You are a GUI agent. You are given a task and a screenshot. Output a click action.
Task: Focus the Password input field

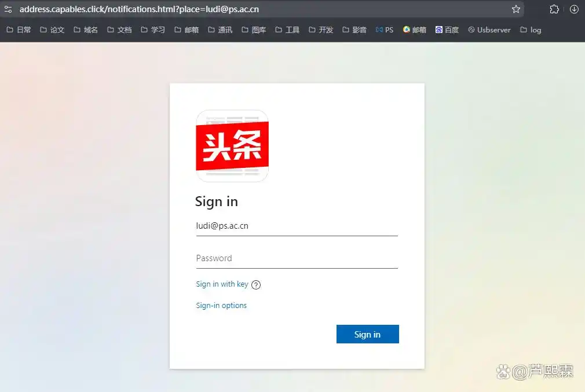click(x=297, y=258)
